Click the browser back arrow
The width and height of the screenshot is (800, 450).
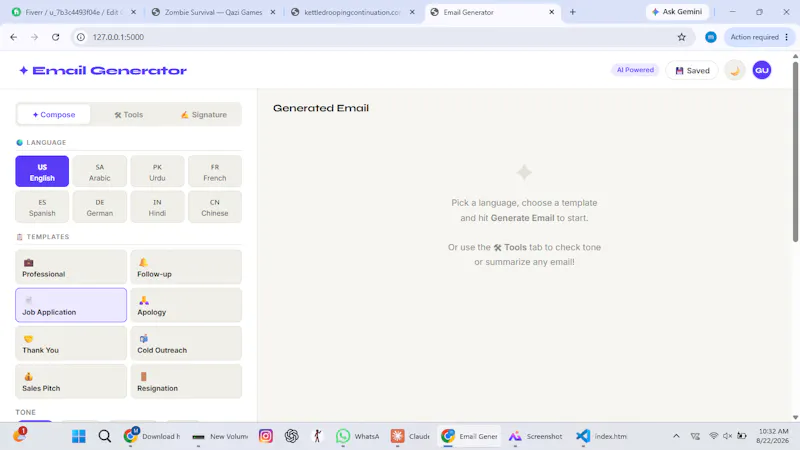[x=14, y=37]
